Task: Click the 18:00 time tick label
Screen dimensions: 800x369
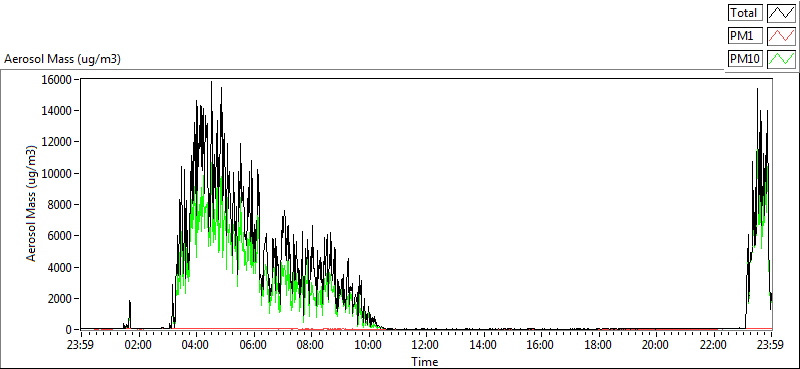Action: point(598,344)
